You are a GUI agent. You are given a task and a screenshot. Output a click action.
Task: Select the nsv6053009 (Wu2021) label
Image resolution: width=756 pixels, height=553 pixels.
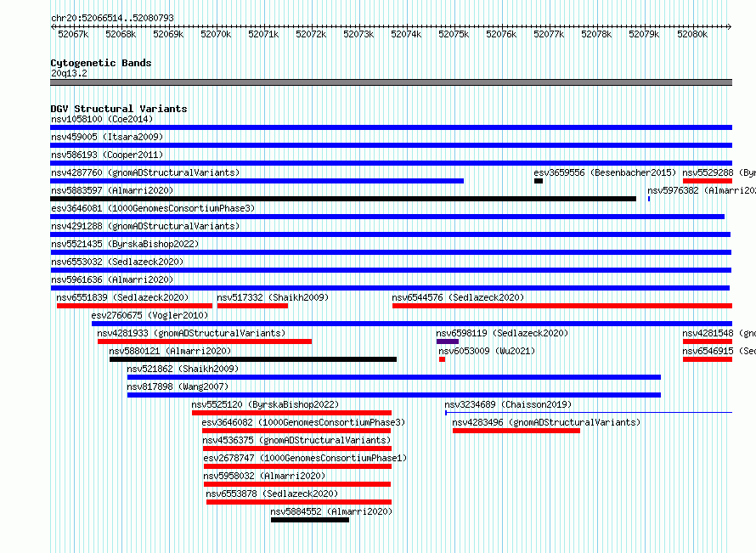(487, 351)
